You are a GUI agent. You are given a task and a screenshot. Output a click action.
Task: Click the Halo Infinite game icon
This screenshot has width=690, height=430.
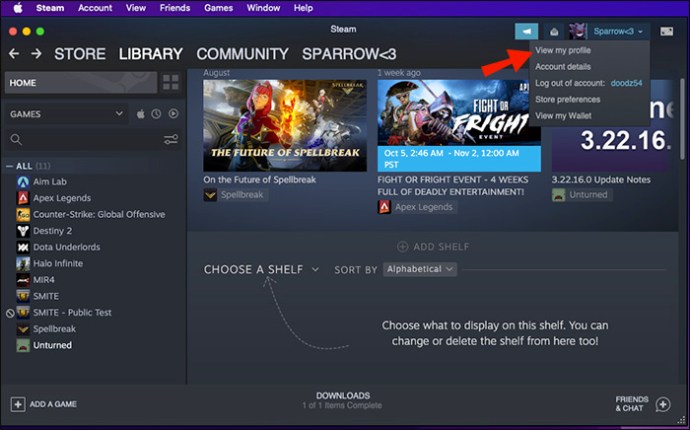click(23, 263)
